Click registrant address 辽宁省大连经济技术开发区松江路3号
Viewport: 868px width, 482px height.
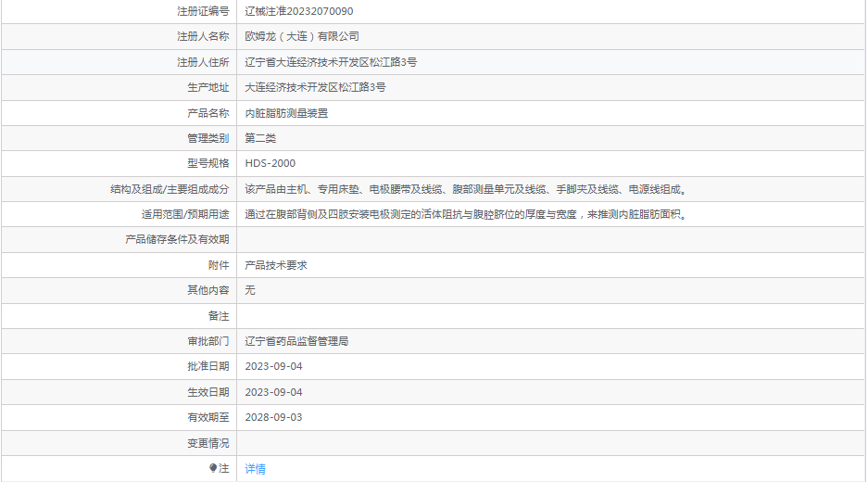(331, 62)
